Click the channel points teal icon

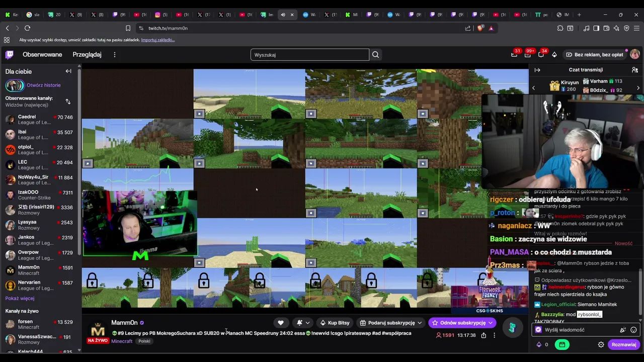pos(512,328)
